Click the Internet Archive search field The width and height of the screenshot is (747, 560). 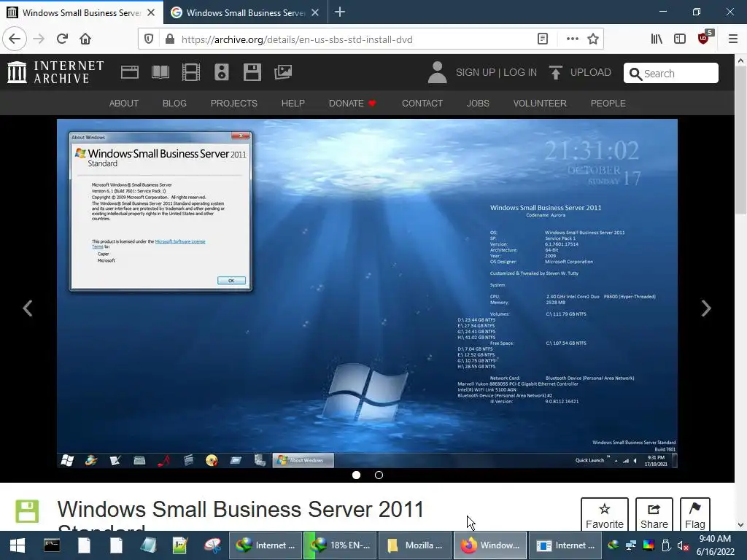[671, 73]
